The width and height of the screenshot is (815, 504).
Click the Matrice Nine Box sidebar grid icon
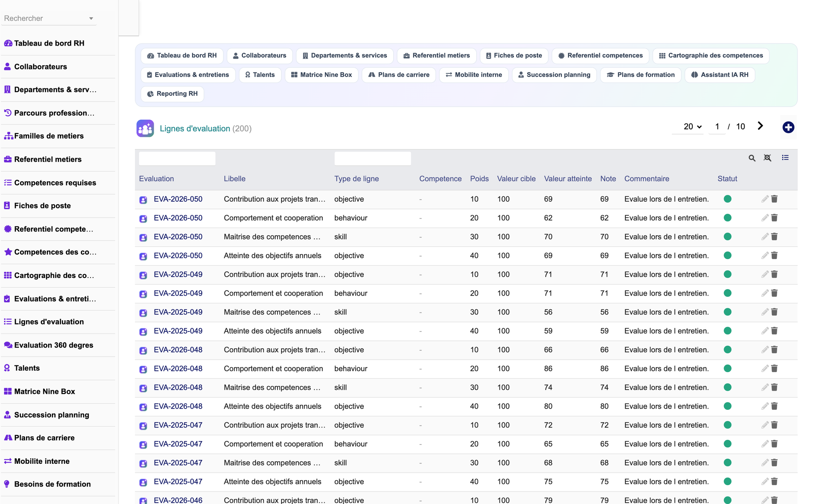(x=8, y=391)
